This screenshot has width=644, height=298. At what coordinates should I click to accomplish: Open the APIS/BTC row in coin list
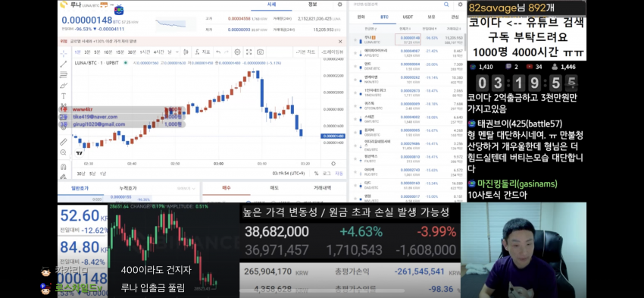(408, 53)
